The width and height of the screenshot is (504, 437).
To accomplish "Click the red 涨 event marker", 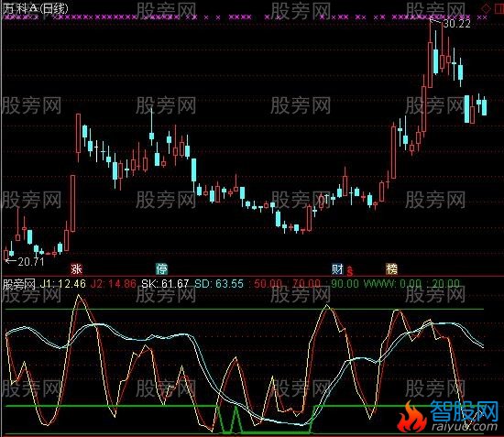I will 76,269.
